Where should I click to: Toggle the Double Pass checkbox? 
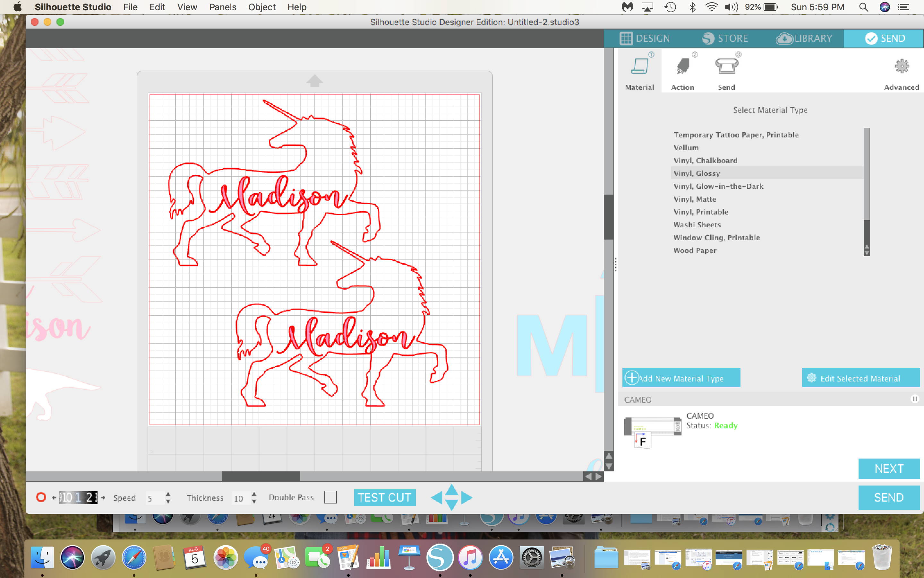tap(330, 497)
